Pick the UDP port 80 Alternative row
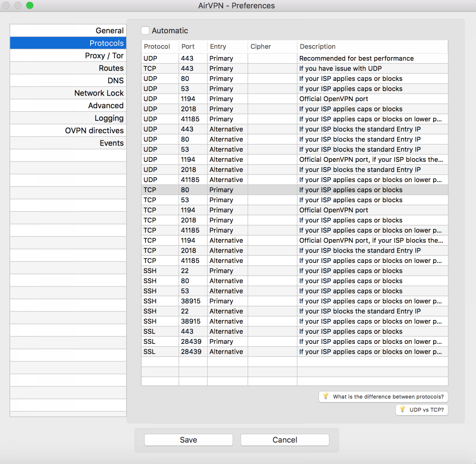This screenshot has width=476, height=464. [x=295, y=139]
